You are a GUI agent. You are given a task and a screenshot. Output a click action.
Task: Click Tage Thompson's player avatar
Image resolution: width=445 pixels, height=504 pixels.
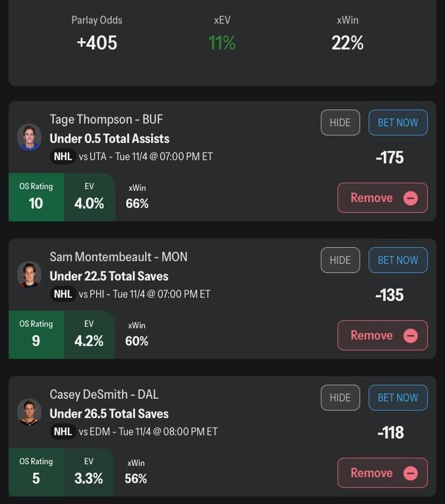pyautogui.click(x=29, y=137)
